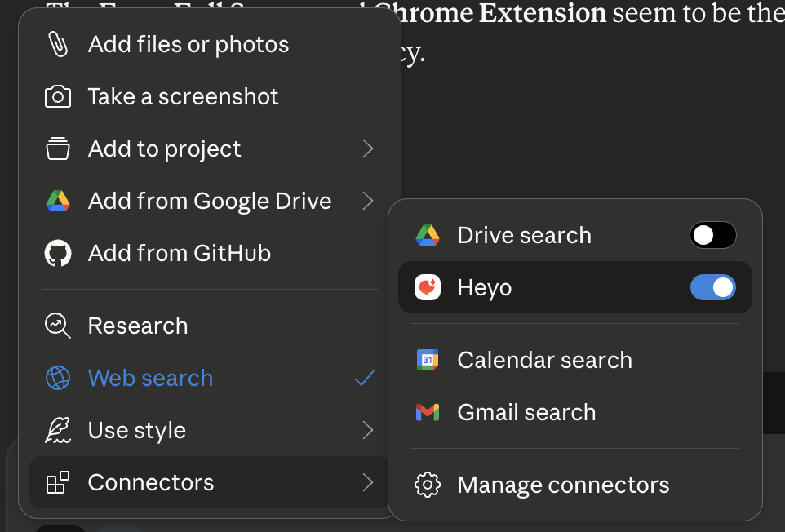Expand the Add to project submenu
The image size is (785, 532).
[x=367, y=149]
